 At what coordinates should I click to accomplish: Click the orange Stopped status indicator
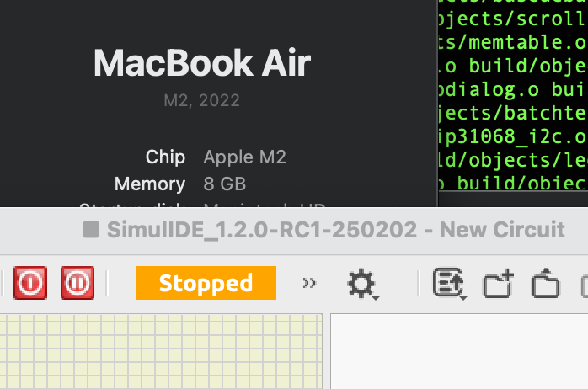[x=206, y=283]
